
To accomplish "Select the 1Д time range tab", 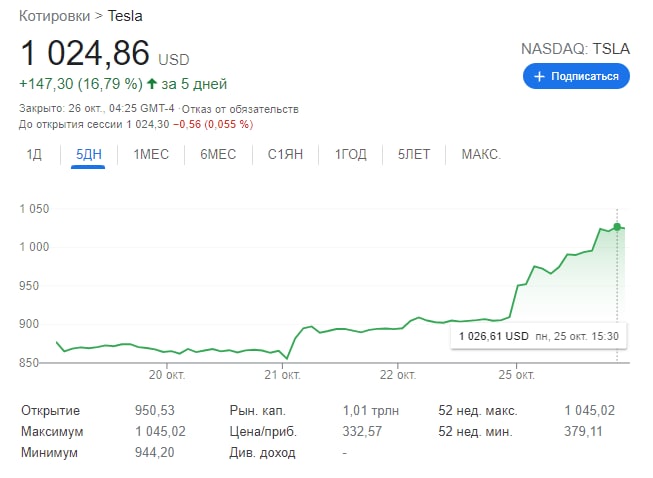I will 34,154.
